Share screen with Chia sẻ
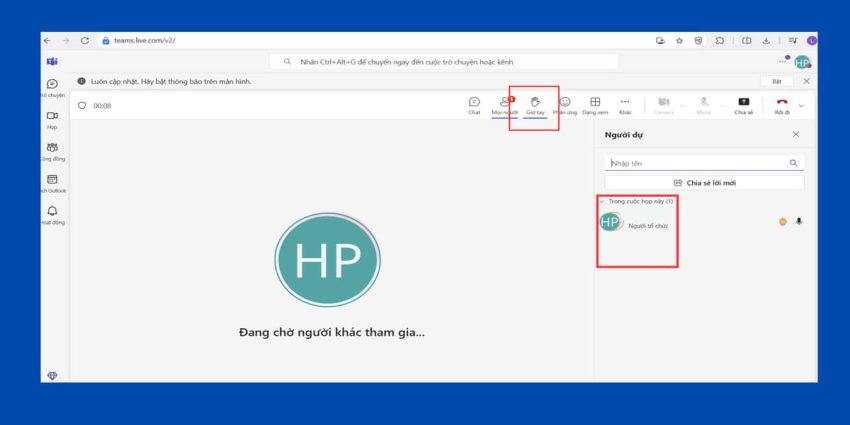 pyautogui.click(x=744, y=105)
